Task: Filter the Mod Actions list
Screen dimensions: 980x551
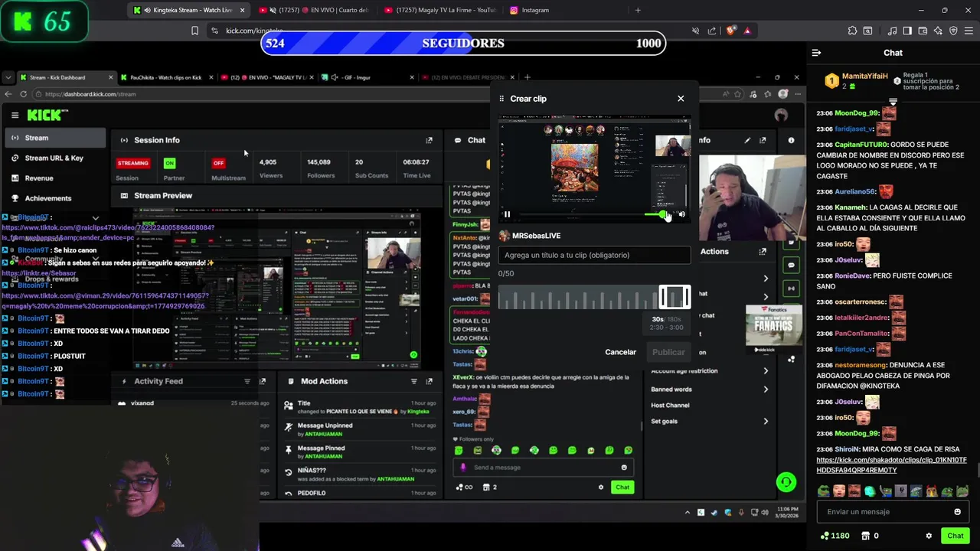Action: (413, 381)
